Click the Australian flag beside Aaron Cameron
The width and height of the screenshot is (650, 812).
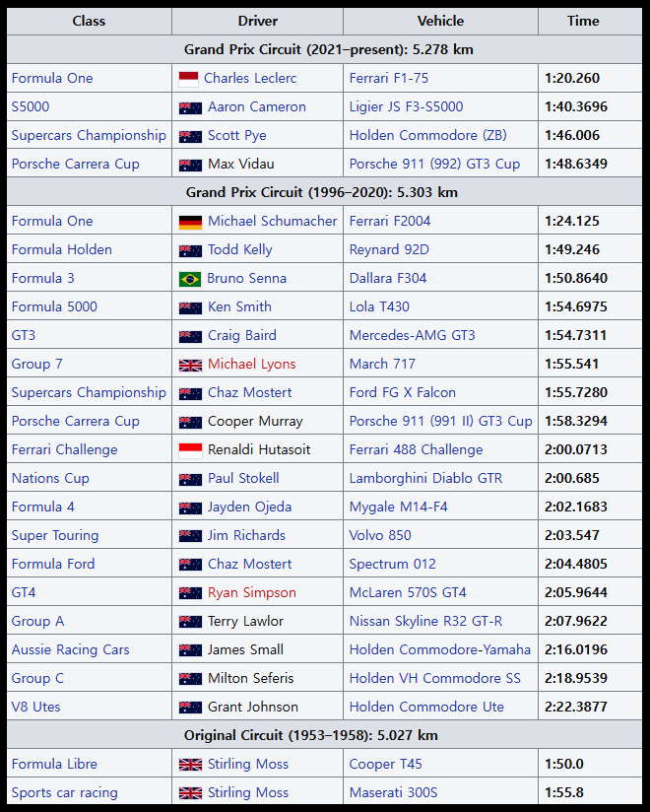[190, 107]
